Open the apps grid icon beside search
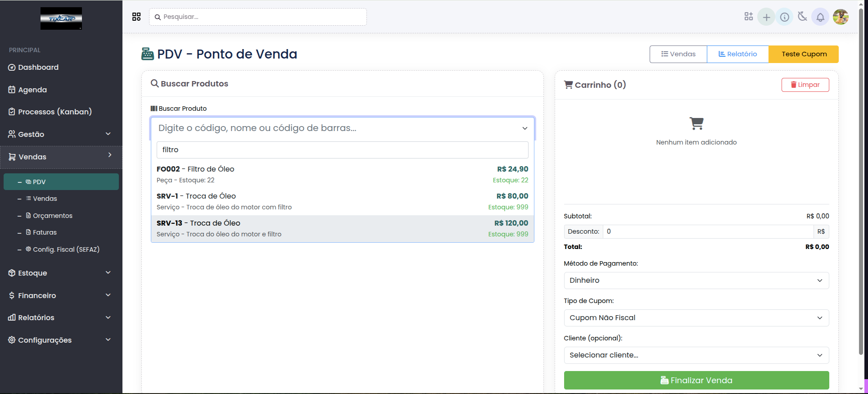Screen dimensions: 868x394 tap(136, 17)
